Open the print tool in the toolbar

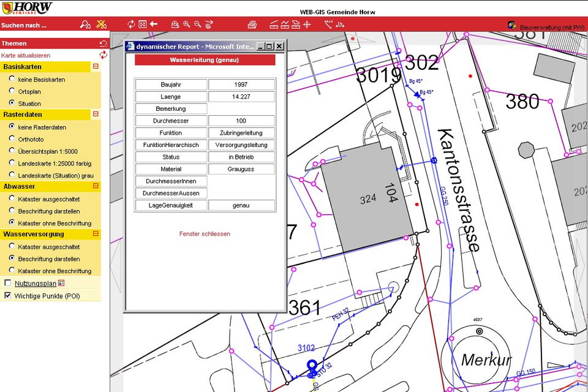[252, 24]
